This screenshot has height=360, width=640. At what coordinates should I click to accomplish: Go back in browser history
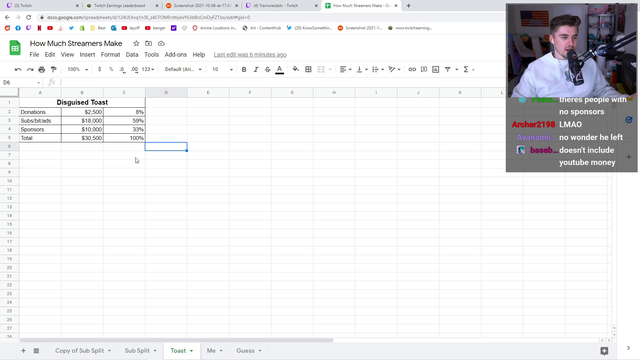click(7, 17)
